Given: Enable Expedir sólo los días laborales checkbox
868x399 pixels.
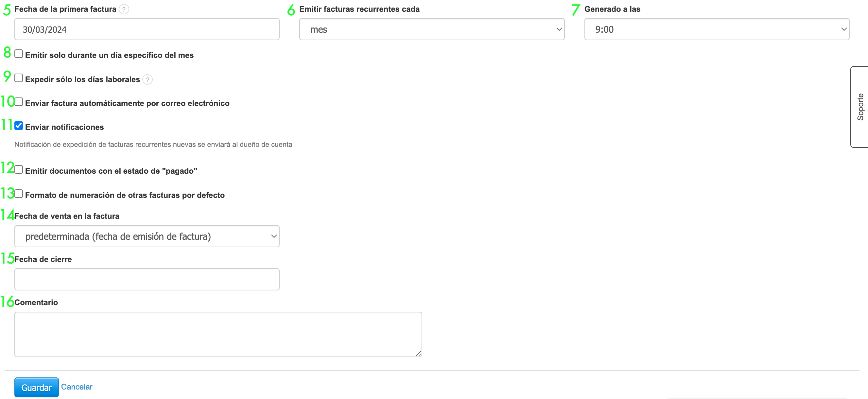Looking at the screenshot, I should pyautogui.click(x=19, y=78).
